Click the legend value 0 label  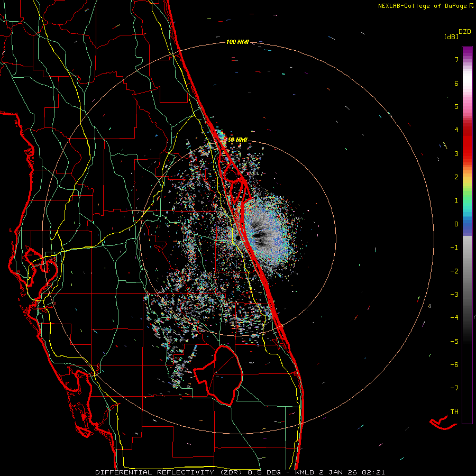click(456, 224)
